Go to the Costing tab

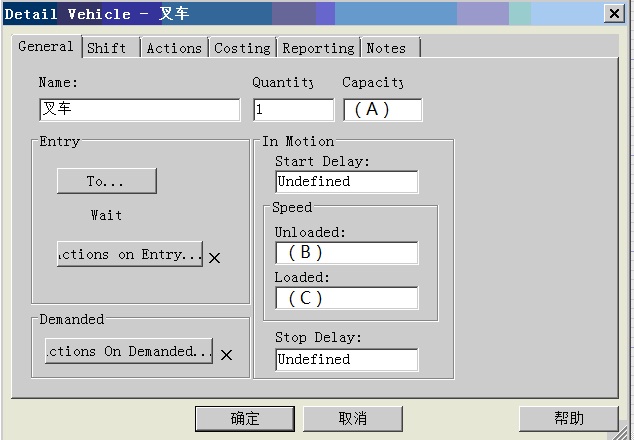tap(242, 48)
